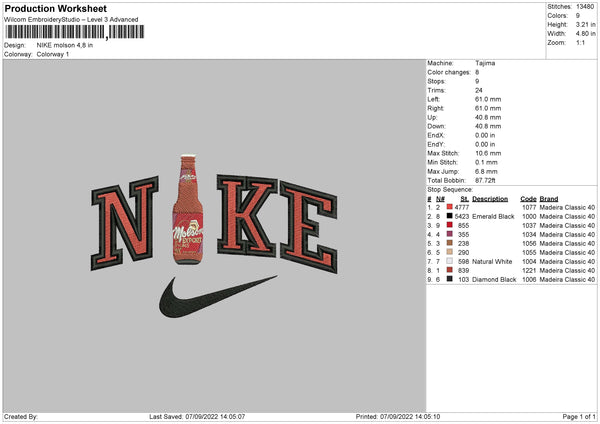Pick the swatch in row 8 with code 1221
Viewport: 600px width, 424px height.
pyautogui.click(x=449, y=270)
